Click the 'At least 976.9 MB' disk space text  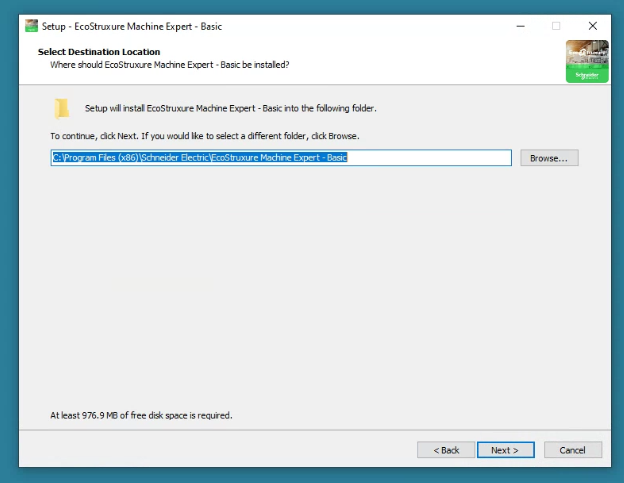tap(141, 415)
